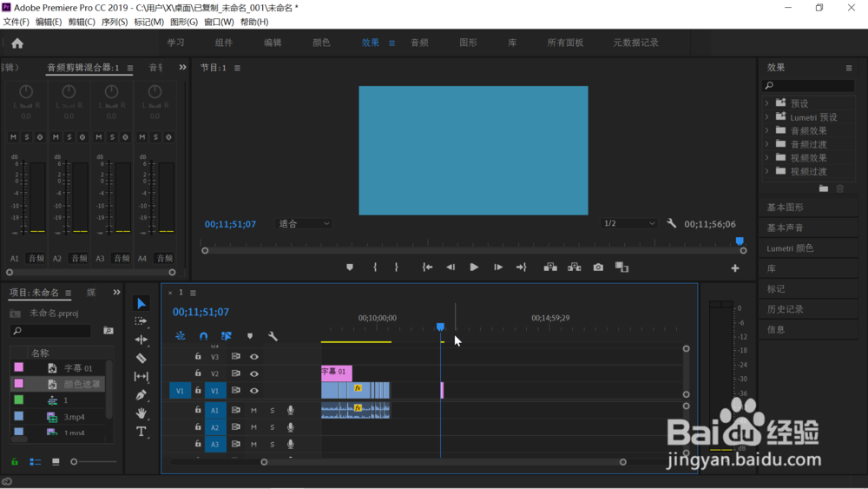Click the find-in-project icon beside search box
The width and height of the screenshot is (868, 489).
click(108, 331)
